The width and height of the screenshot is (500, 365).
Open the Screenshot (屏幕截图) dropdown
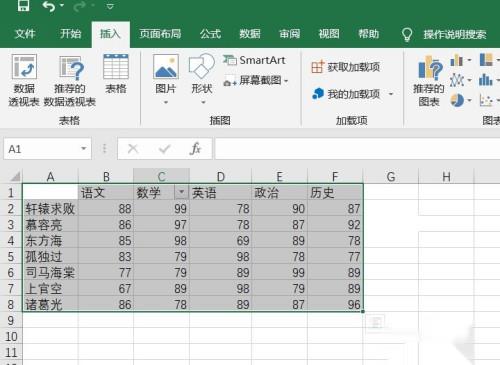coord(256,80)
